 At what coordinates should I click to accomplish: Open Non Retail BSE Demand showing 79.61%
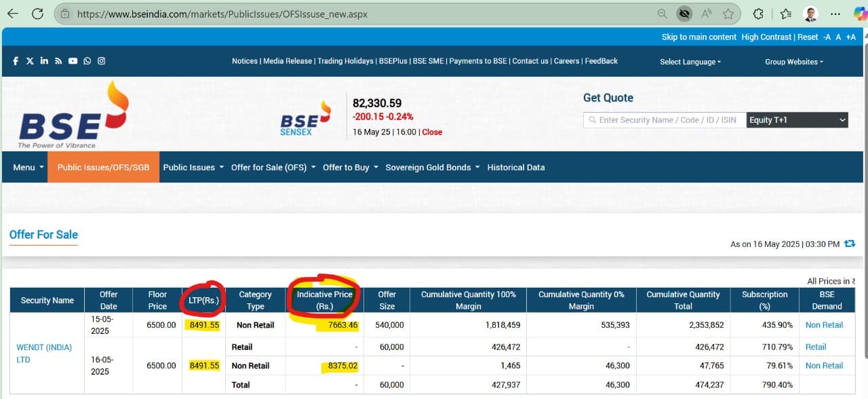(x=824, y=366)
